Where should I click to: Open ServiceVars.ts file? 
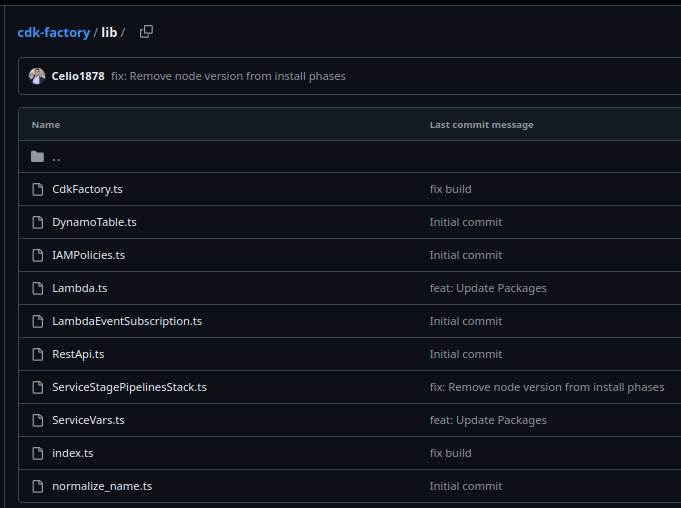[88, 420]
